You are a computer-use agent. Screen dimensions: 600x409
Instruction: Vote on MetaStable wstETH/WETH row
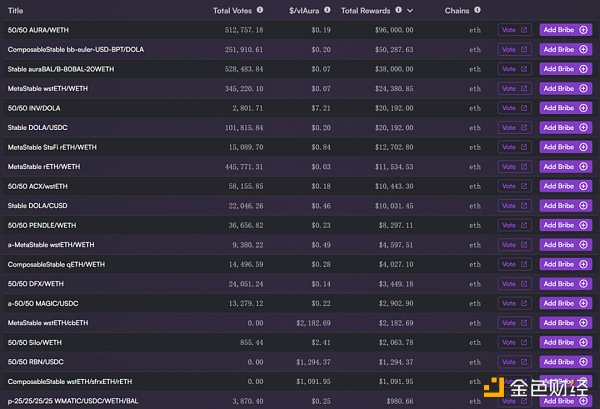pyautogui.click(x=514, y=88)
